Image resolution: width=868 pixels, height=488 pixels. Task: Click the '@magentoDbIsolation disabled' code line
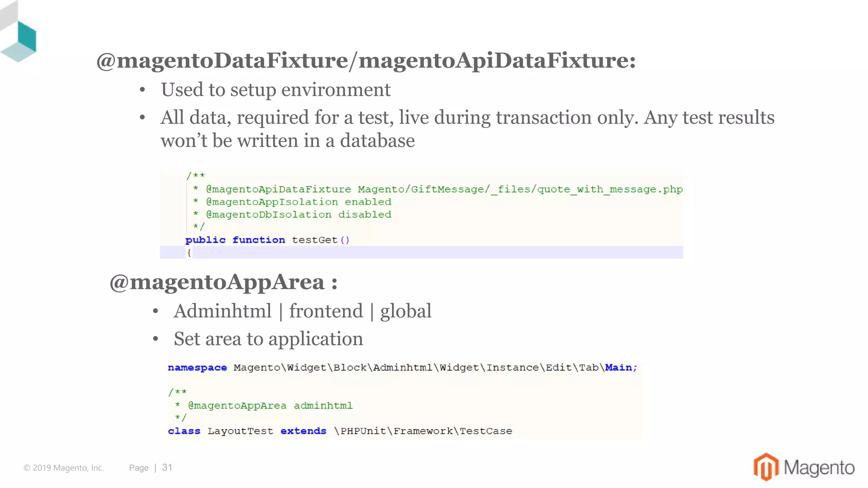tap(292, 214)
